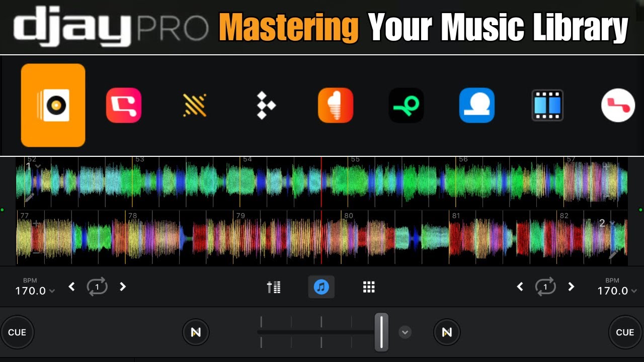Expand crossfader options chevron

pyautogui.click(x=405, y=332)
